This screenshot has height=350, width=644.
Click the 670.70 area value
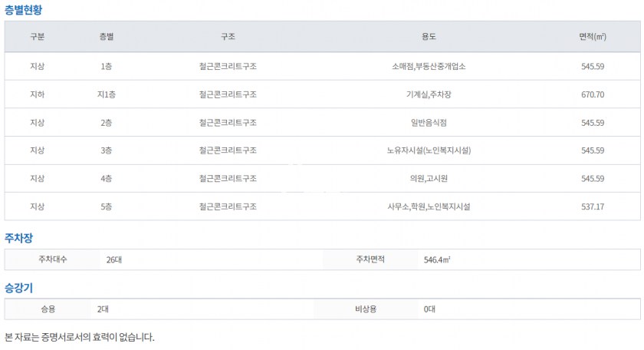593,94
